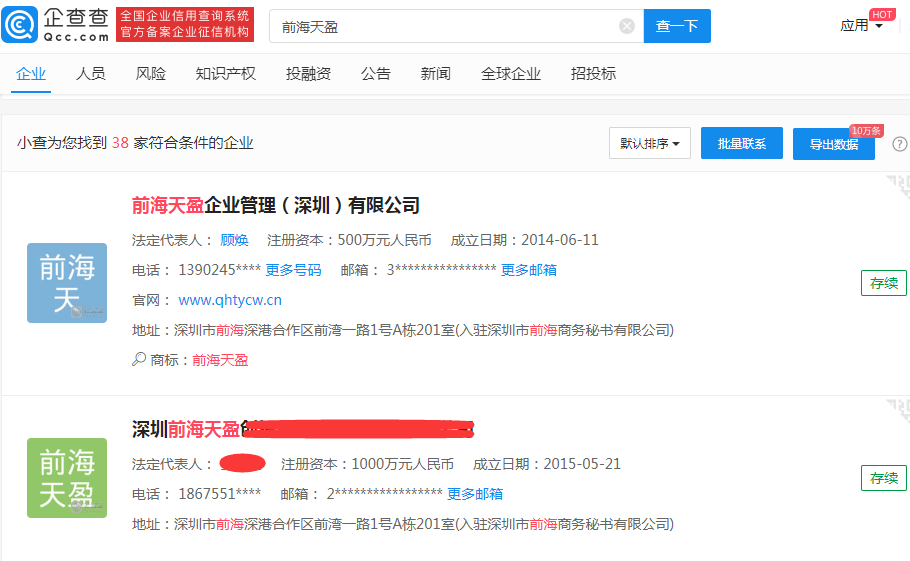The width and height of the screenshot is (910, 561).
Task: Open 前海天盈企业管理（深圳）有限公司 company link
Action: [276, 206]
